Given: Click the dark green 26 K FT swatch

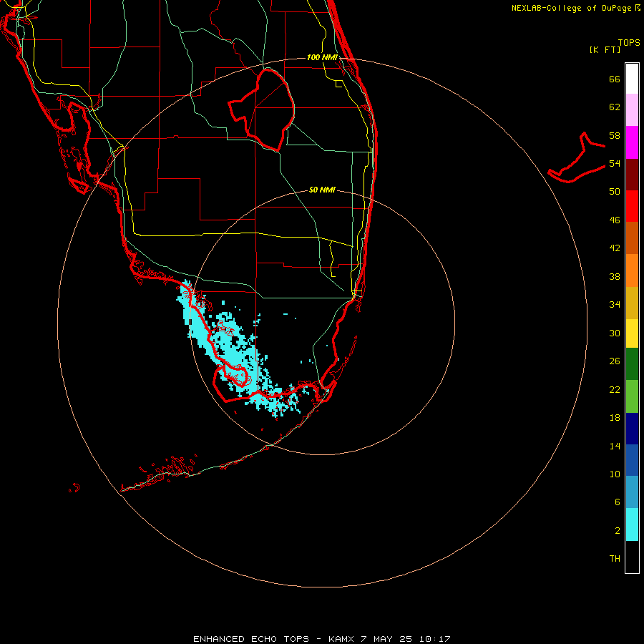Looking at the screenshot, I should (x=632, y=364).
